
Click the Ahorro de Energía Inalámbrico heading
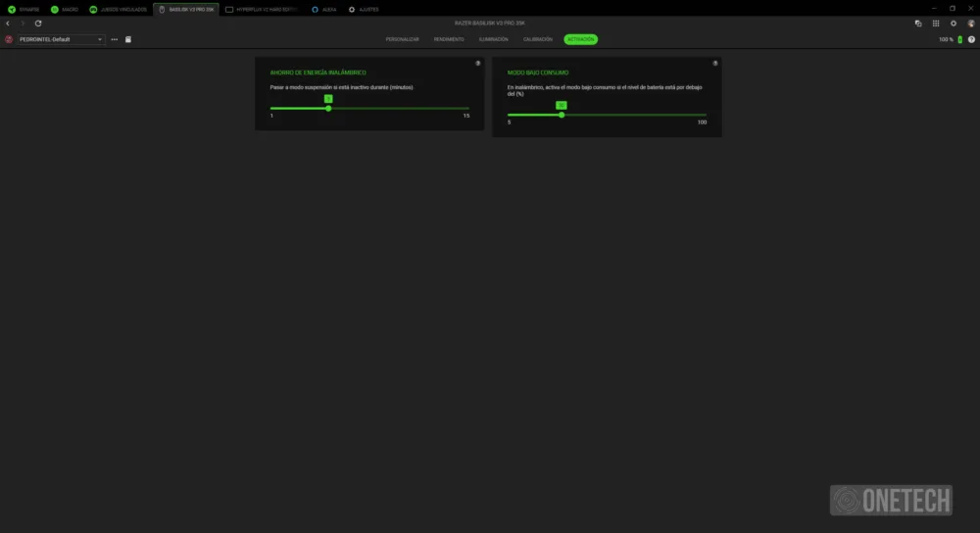[x=318, y=73]
